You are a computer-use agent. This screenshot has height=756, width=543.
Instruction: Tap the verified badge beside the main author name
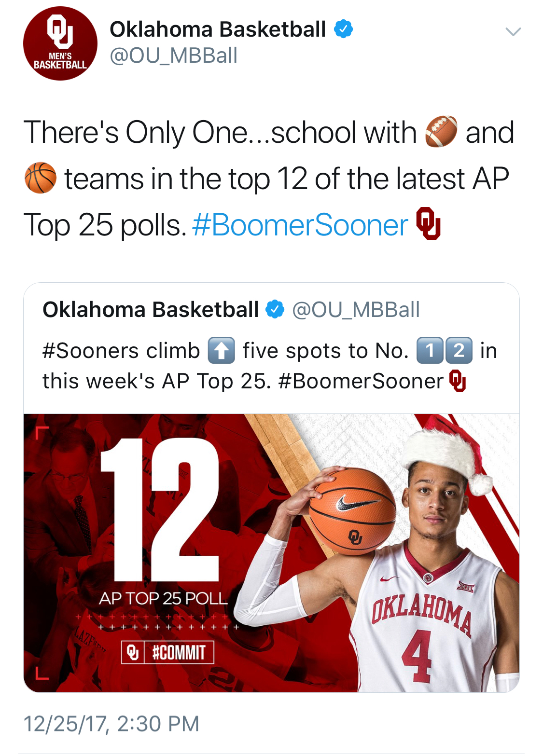343,29
